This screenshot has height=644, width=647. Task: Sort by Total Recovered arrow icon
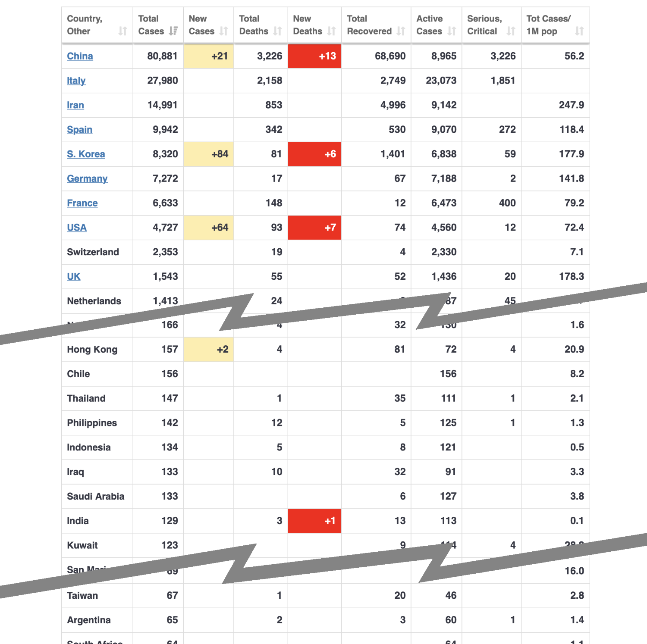[x=401, y=31]
